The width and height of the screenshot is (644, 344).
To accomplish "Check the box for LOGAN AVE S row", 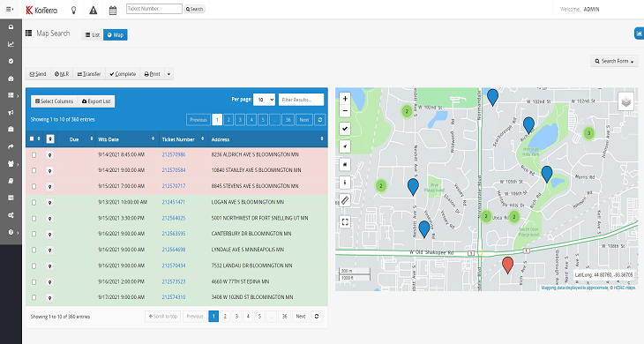I will click(34, 202).
